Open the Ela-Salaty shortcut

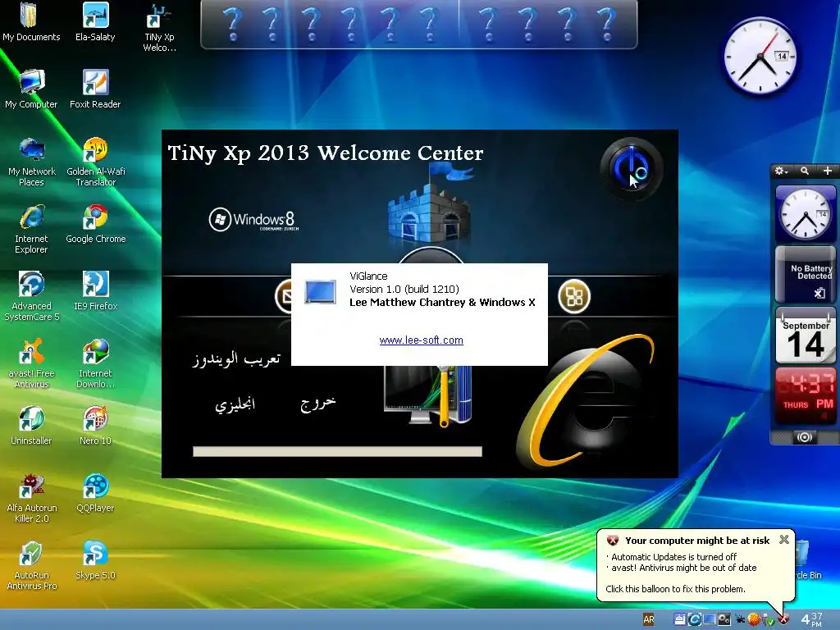click(95, 22)
